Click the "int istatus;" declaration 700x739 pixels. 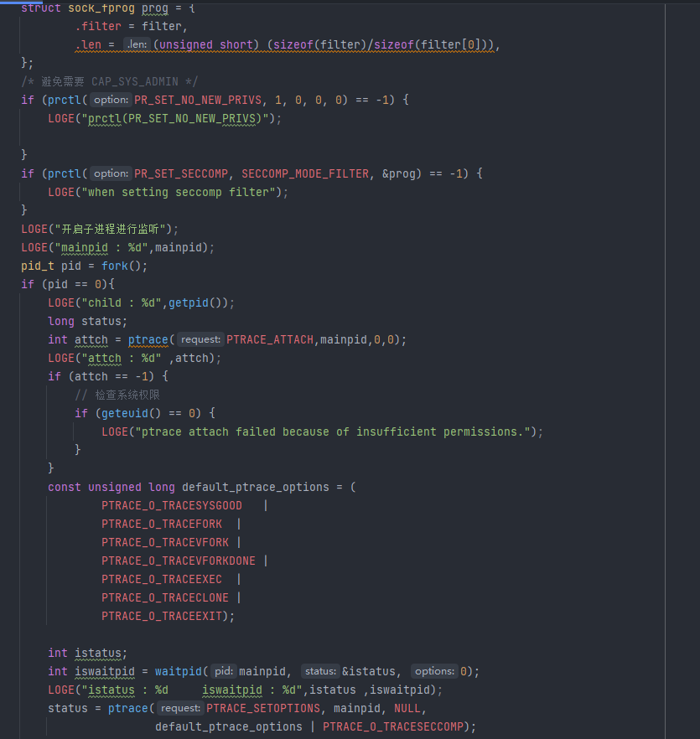[x=88, y=654]
